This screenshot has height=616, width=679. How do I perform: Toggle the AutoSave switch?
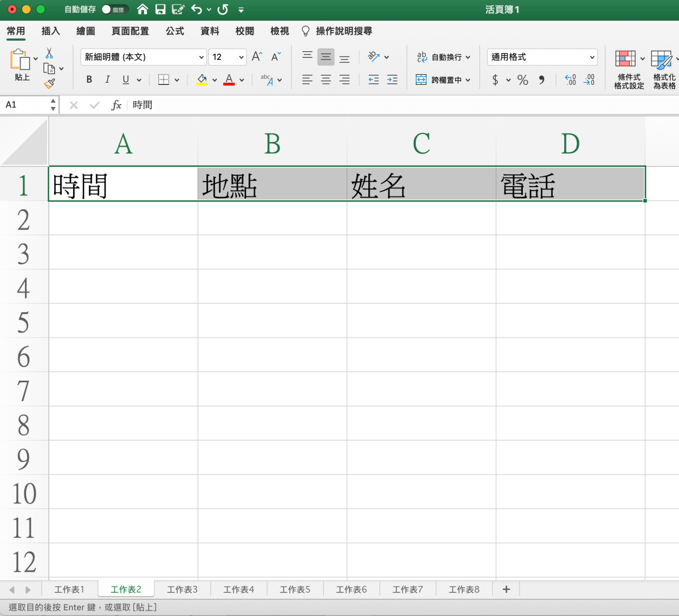click(114, 10)
